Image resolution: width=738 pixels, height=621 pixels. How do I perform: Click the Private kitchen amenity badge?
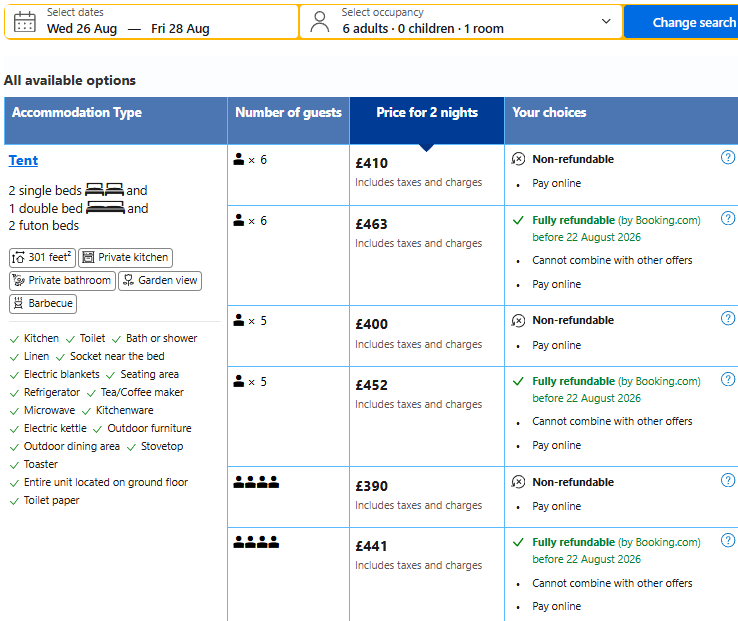point(125,258)
